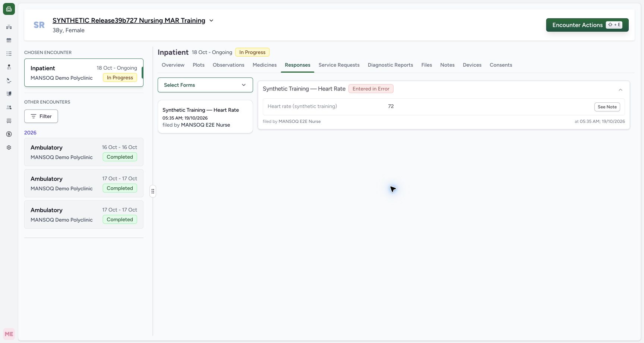The width and height of the screenshot is (644, 343).
Task: Select the Heart Rate form entry card
Action: pyautogui.click(x=205, y=117)
